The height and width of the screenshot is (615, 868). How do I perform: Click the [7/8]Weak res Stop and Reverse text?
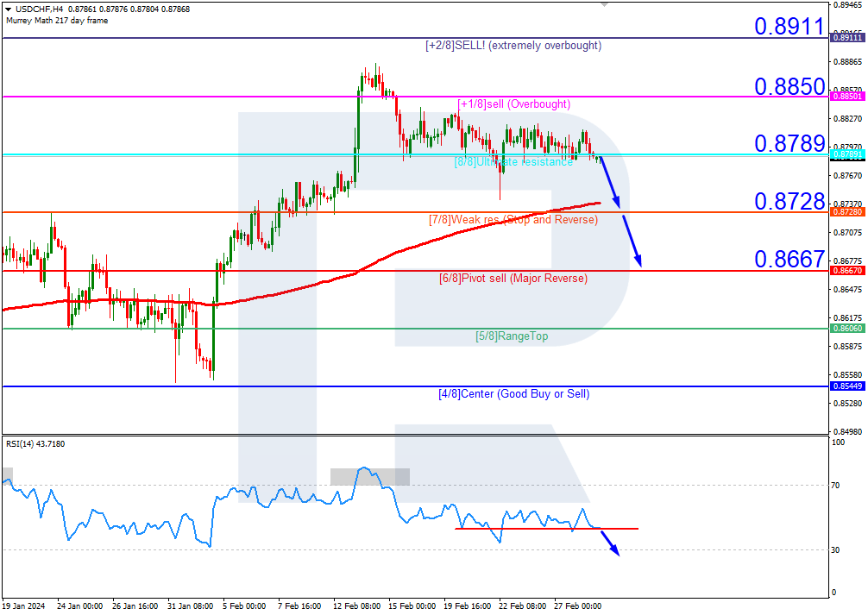513,220
